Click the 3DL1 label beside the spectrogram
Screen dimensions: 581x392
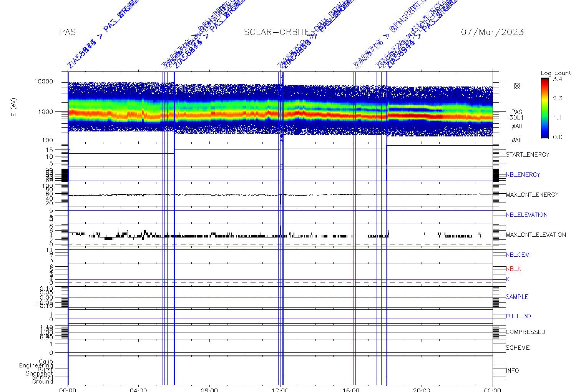coord(516,118)
